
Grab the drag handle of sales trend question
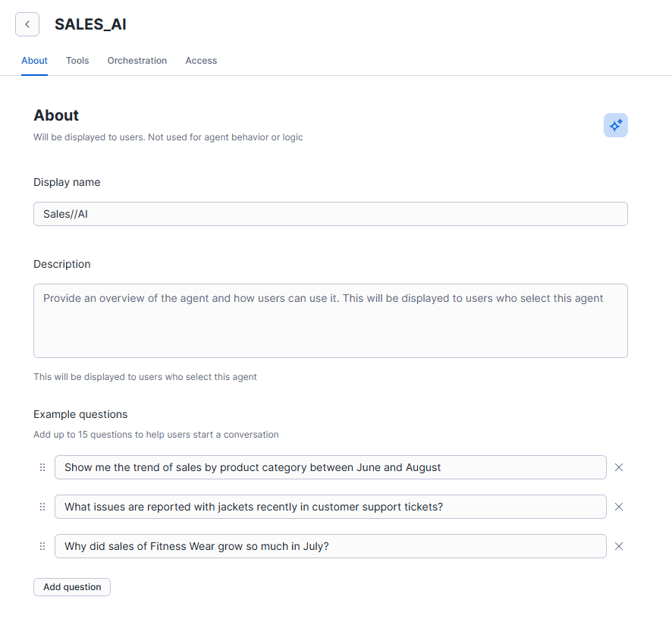pos(42,467)
